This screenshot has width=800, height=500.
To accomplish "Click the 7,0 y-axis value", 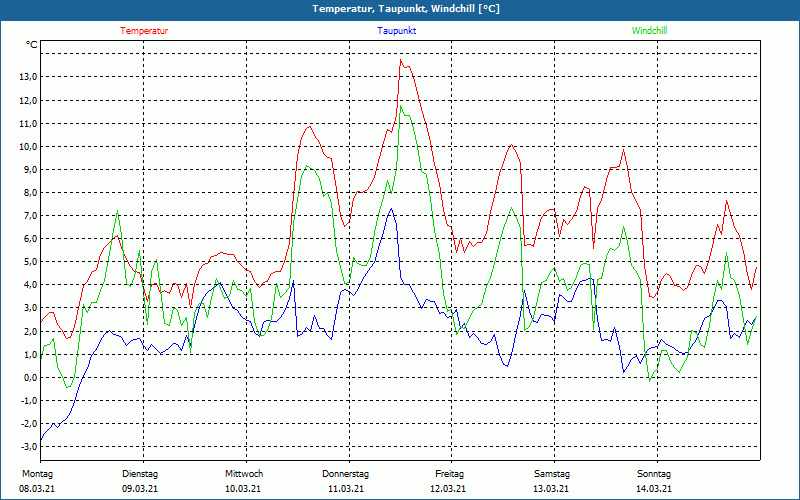I will point(30,216).
